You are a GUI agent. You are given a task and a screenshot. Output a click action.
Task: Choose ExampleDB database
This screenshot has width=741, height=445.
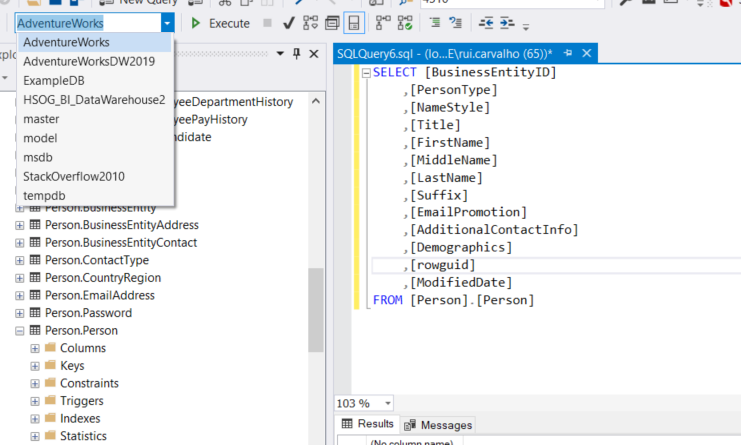coord(95,81)
